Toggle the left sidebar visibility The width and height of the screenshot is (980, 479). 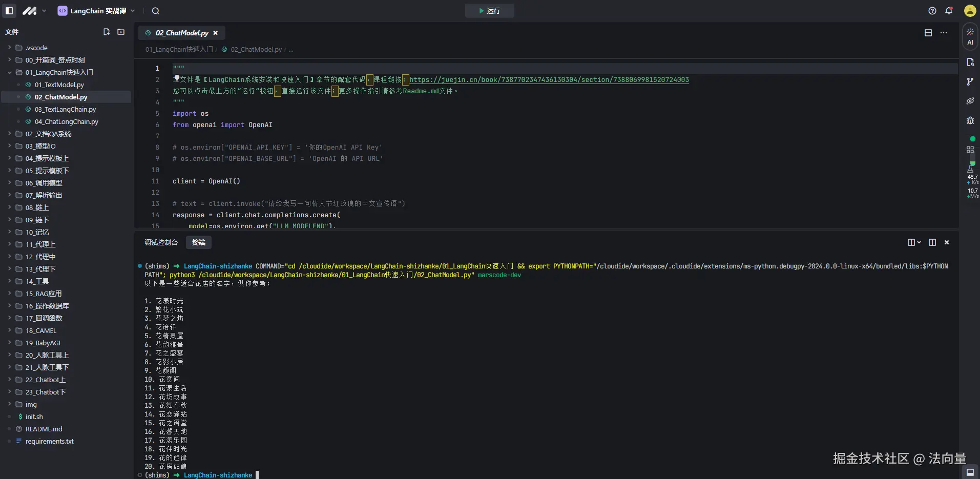[9, 11]
